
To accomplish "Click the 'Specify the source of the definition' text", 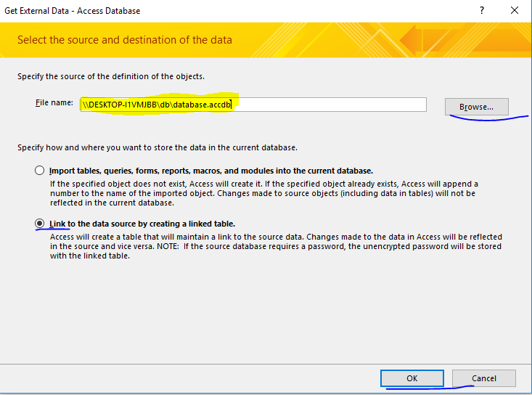I will pyautogui.click(x=111, y=76).
